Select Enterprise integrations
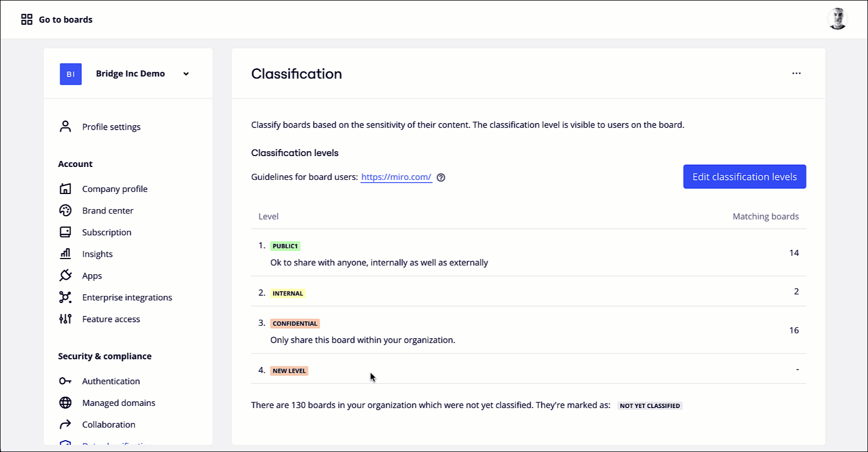 point(126,297)
